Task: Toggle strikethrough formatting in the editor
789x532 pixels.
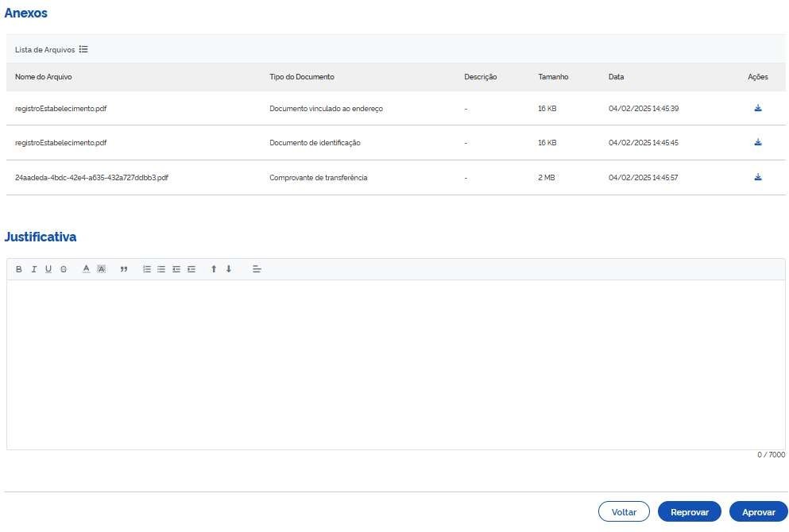Action: tap(64, 269)
